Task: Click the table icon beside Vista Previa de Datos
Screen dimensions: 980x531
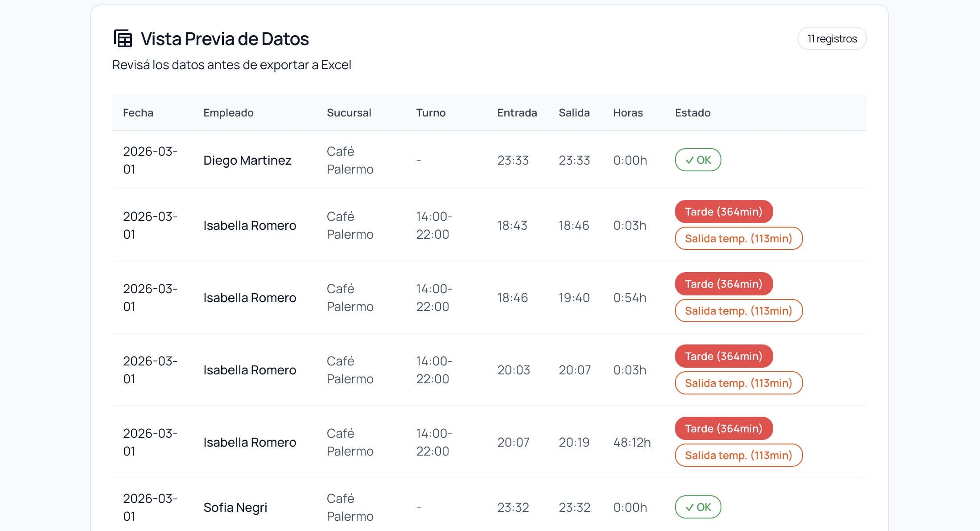Action: [x=123, y=38]
